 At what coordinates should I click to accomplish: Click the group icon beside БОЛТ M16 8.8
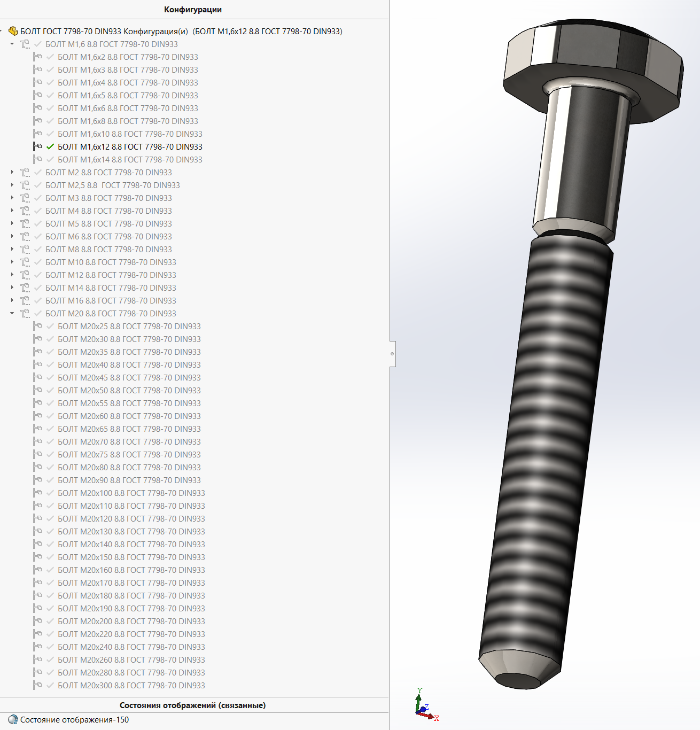pos(25,300)
